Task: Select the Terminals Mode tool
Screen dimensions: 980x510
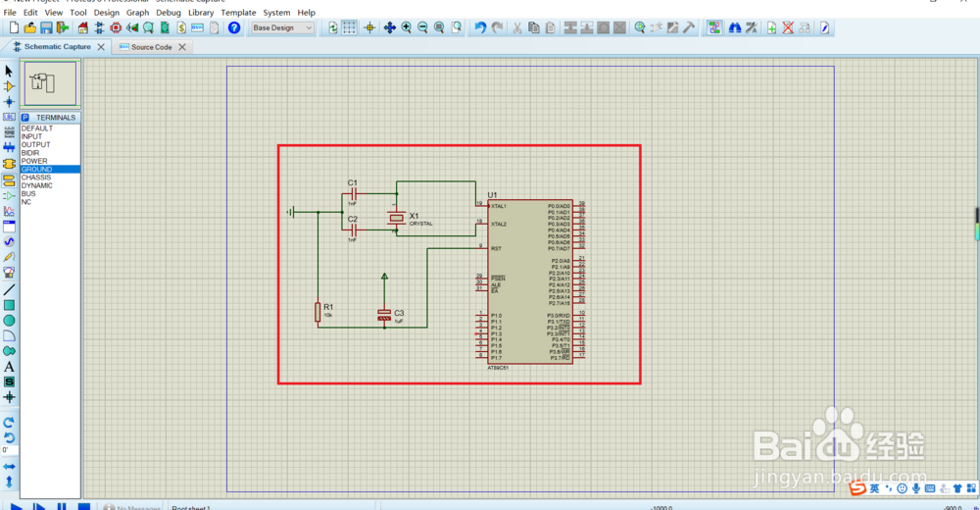Action: [9, 180]
